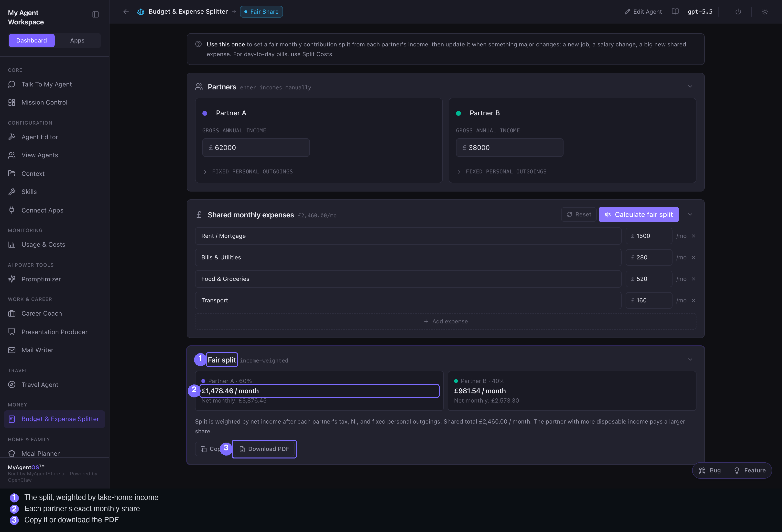
Task: Click Partner B gross income field
Action: coord(510,148)
